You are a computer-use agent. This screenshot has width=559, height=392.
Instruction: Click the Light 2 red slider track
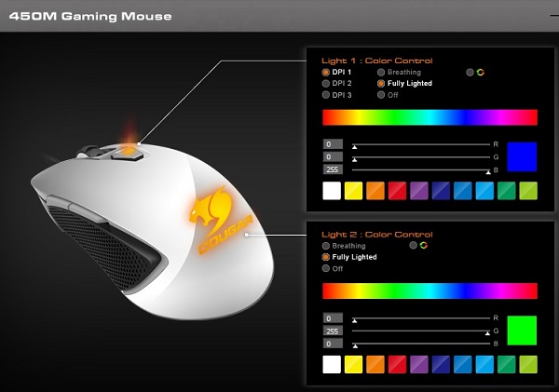[x=421, y=318]
